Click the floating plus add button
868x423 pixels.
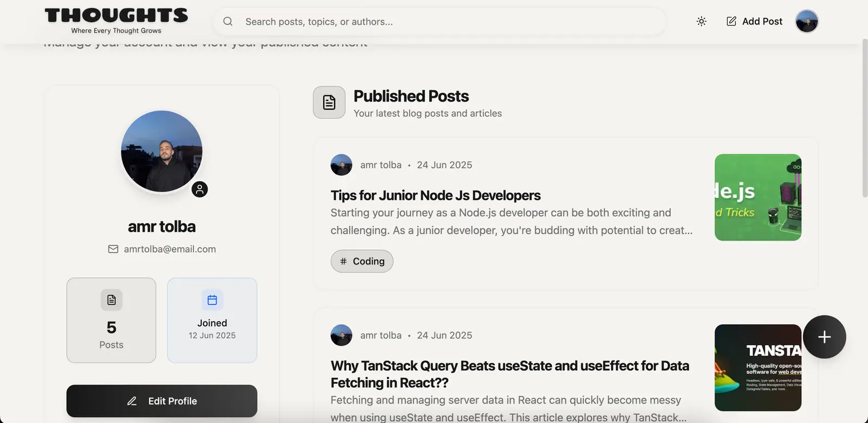pos(825,337)
